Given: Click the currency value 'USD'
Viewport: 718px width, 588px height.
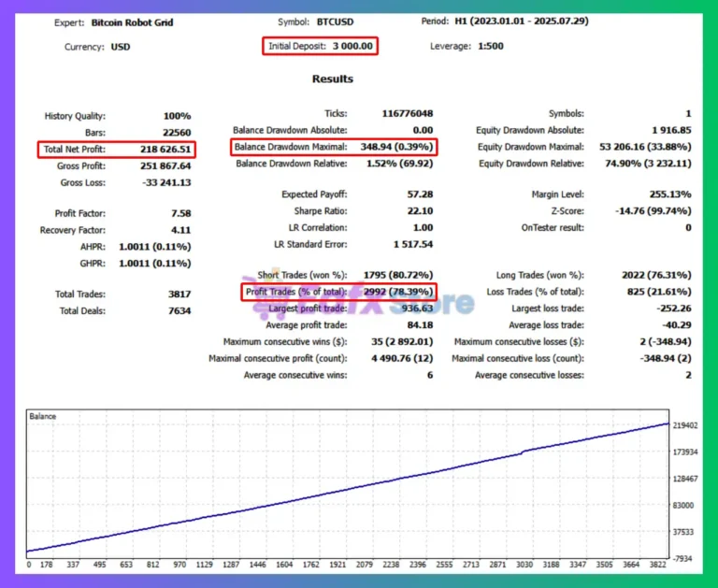Looking at the screenshot, I should 121,47.
